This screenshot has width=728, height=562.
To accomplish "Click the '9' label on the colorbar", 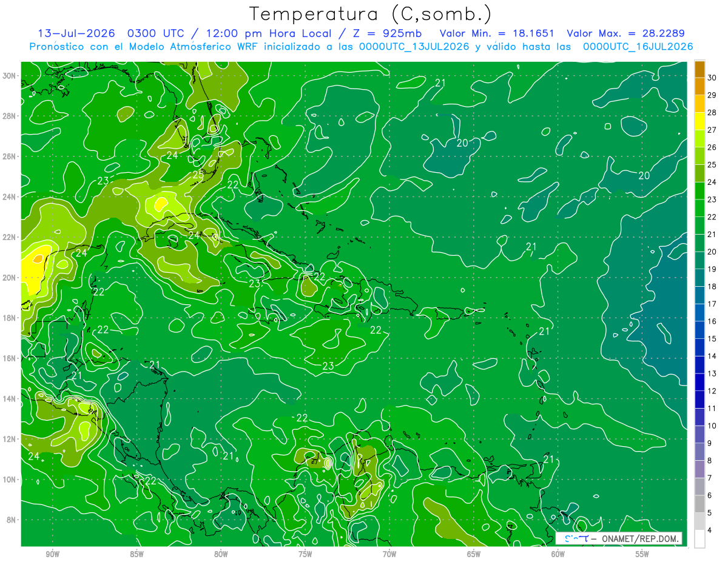I will [710, 443].
